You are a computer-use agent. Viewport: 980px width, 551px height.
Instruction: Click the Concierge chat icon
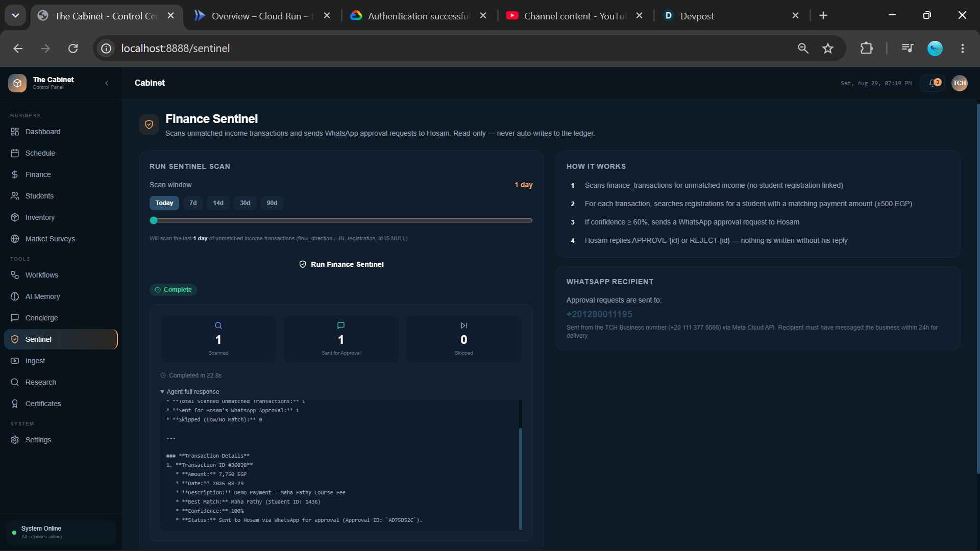(15, 318)
